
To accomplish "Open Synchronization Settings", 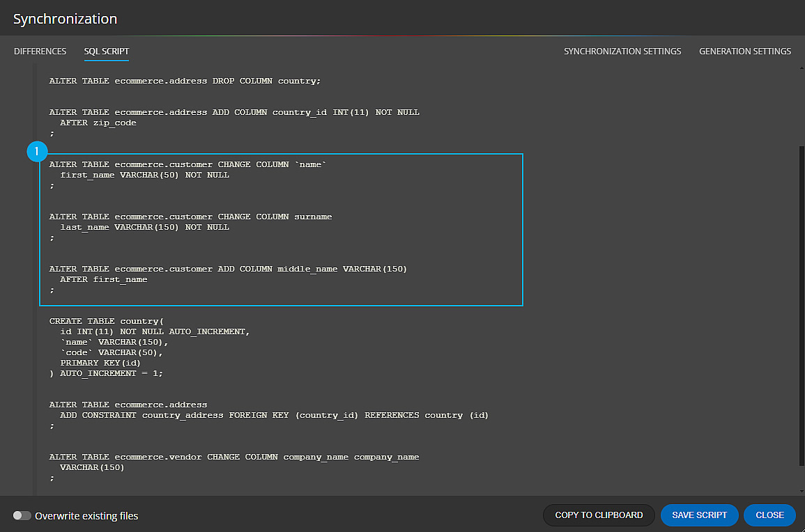I will (622, 52).
